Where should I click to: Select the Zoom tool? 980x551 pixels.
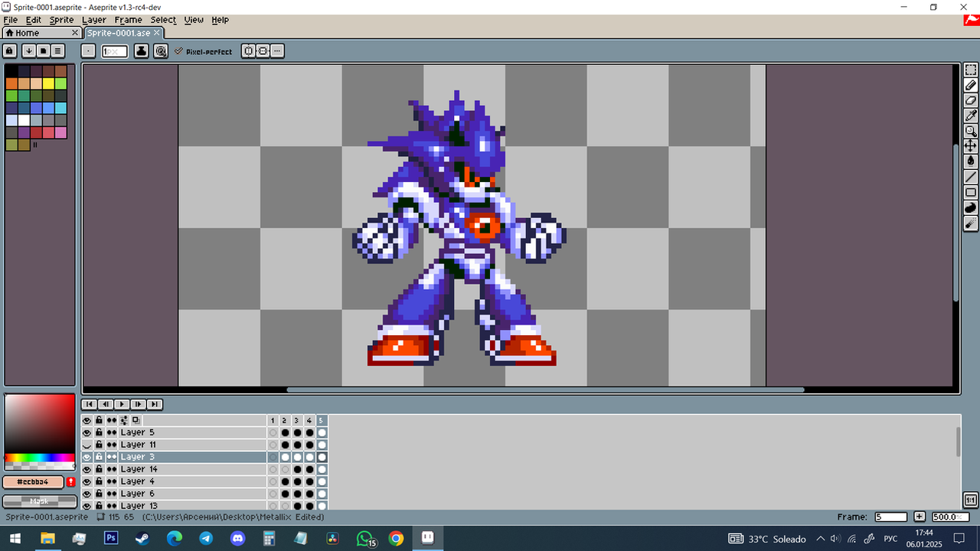971,131
